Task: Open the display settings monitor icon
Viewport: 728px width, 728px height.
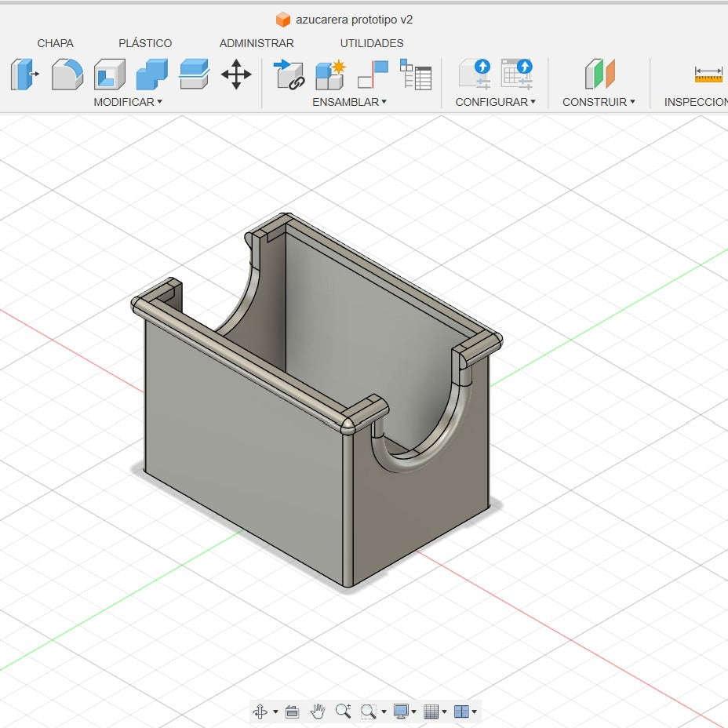Action: pos(401,712)
